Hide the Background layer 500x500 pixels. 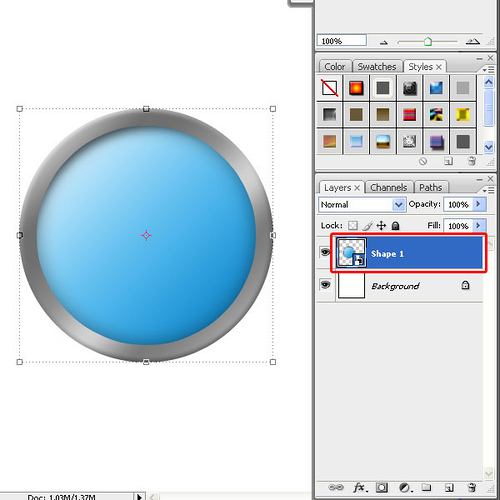click(x=325, y=285)
